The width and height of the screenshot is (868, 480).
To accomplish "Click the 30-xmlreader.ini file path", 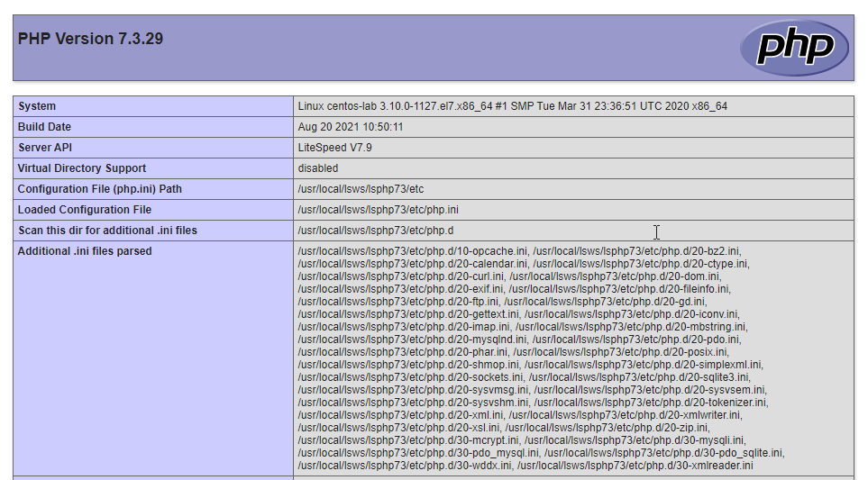I will coord(635,466).
